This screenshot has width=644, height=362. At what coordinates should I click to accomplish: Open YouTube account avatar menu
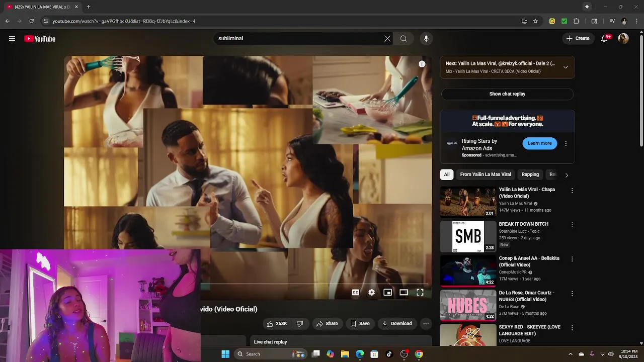pos(623,39)
